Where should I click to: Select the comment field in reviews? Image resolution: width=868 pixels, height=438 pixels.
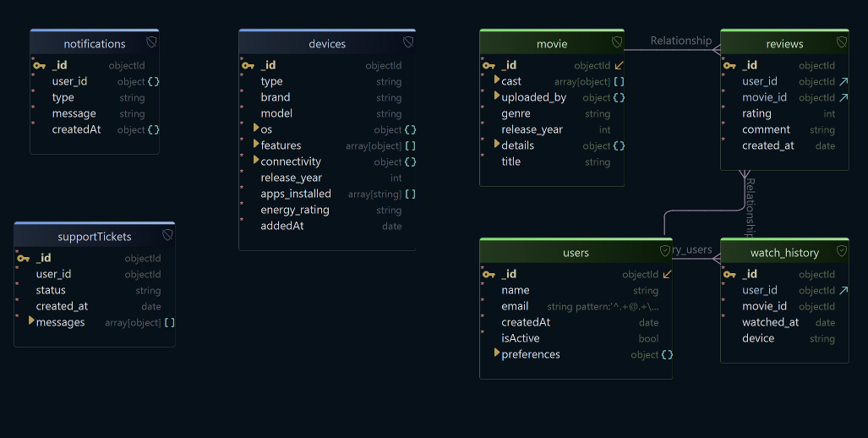[x=784, y=129]
